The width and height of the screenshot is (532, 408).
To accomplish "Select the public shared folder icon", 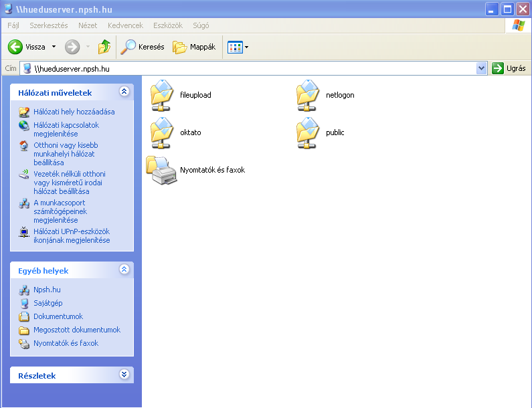I will 308,133.
